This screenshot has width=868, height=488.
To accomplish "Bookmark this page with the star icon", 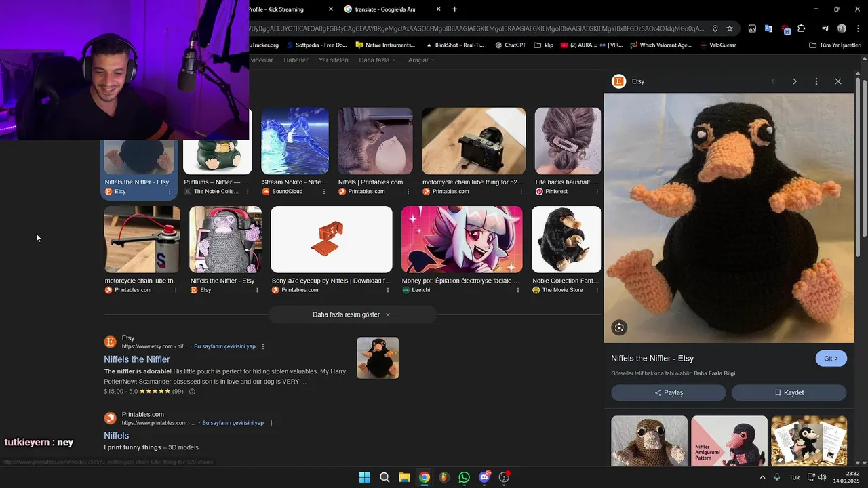I will (x=730, y=28).
